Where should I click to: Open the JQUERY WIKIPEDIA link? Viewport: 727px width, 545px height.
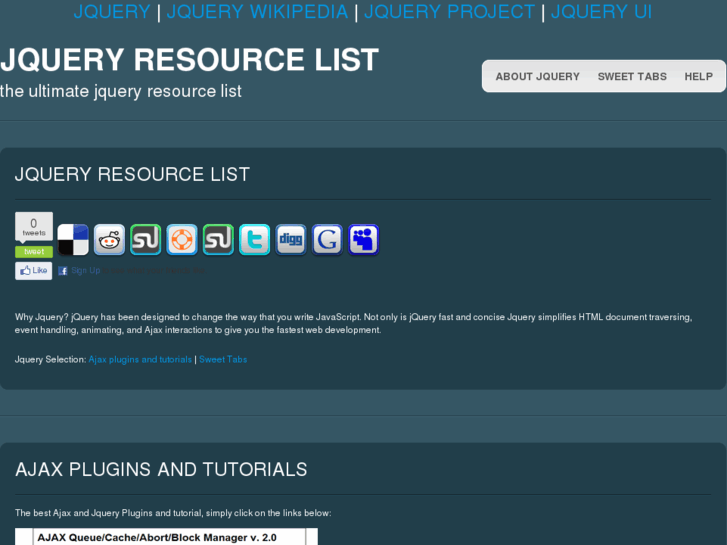(x=257, y=12)
